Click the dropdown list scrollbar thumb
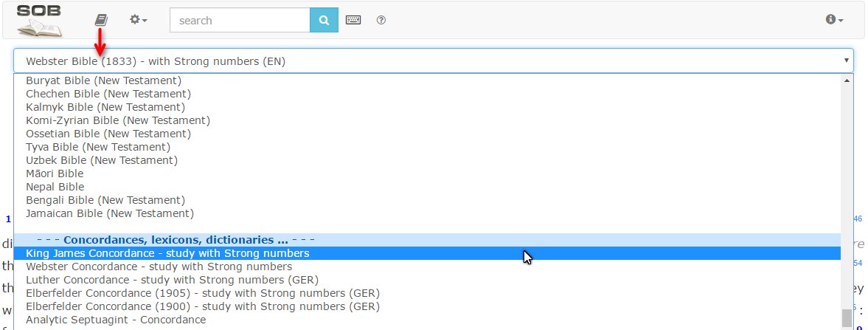This screenshot has height=330, width=868. (847, 317)
